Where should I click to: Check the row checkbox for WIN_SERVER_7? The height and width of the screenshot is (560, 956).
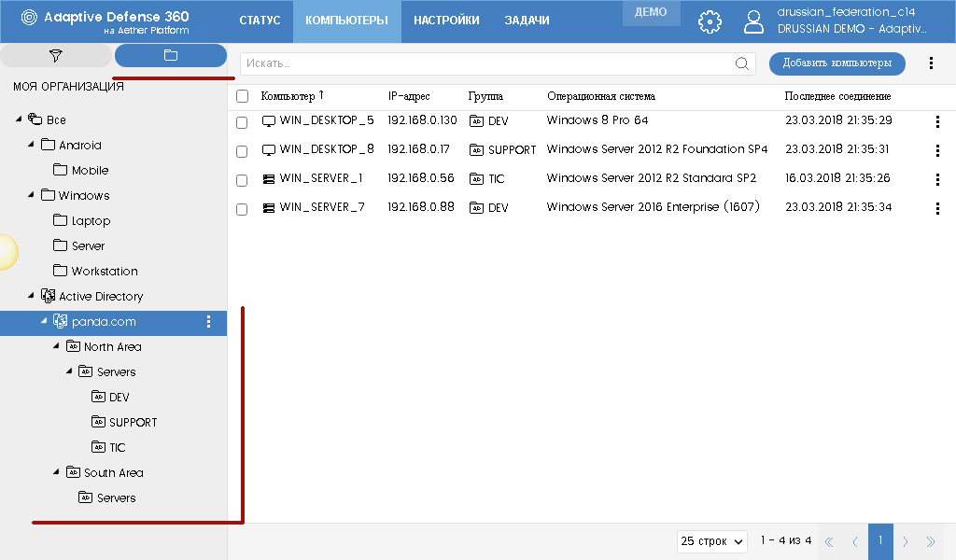(242, 209)
